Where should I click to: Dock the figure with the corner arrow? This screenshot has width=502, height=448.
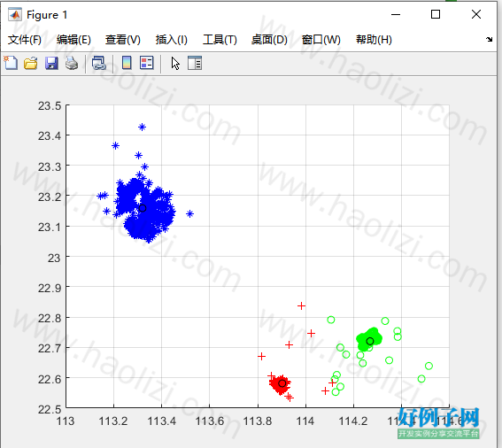(489, 39)
